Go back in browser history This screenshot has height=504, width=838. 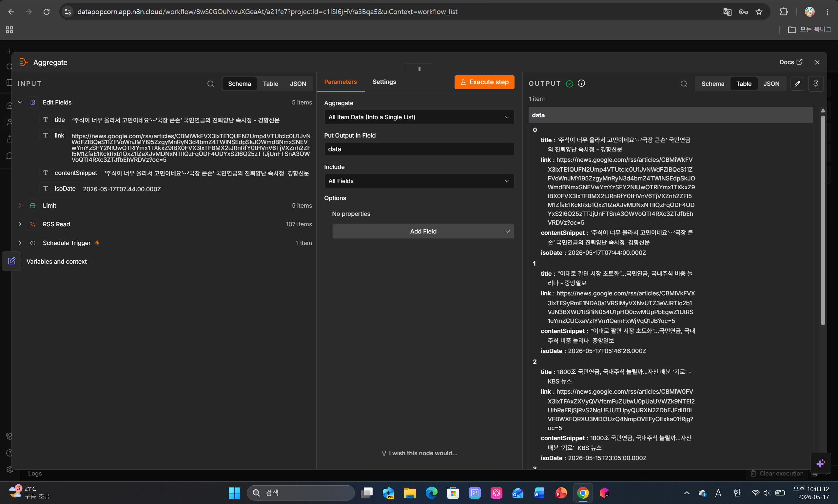[11, 11]
